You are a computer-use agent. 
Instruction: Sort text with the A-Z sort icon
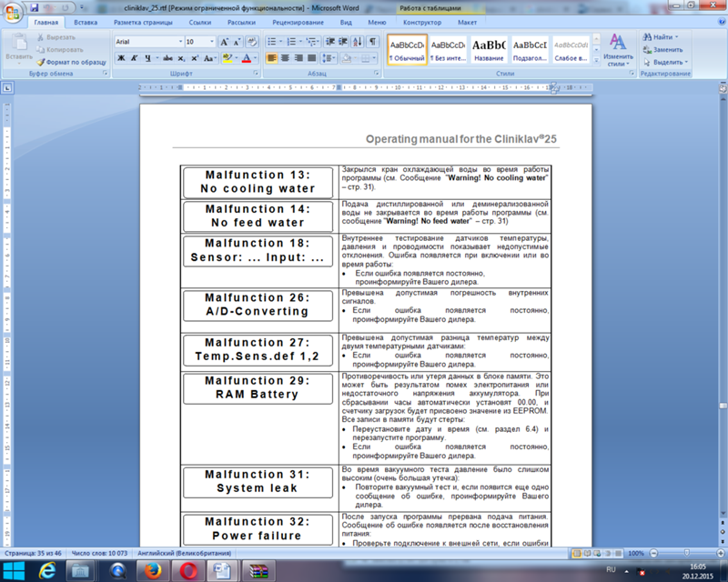[357, 42]
